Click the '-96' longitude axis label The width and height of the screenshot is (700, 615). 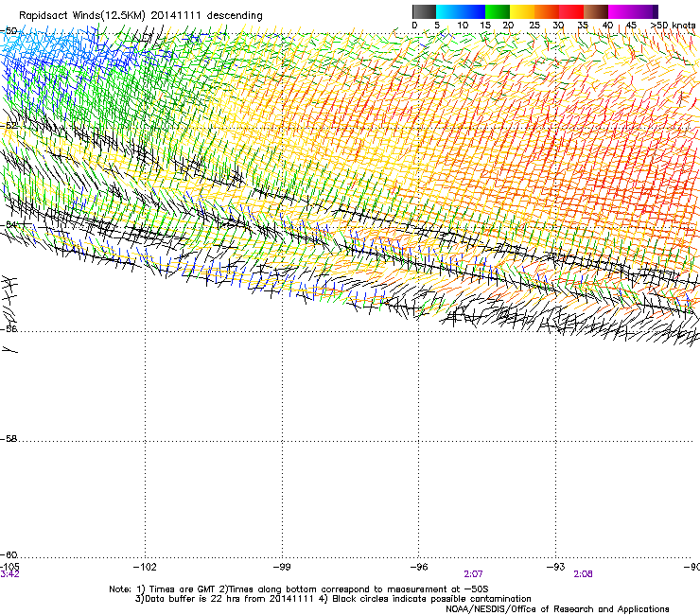point(419,567)
